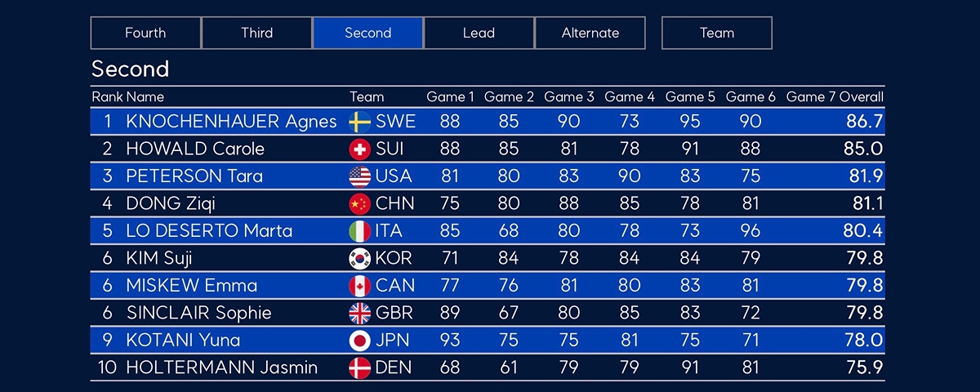
Task: Click the Canada flag icon
Action: pos(359,286)
